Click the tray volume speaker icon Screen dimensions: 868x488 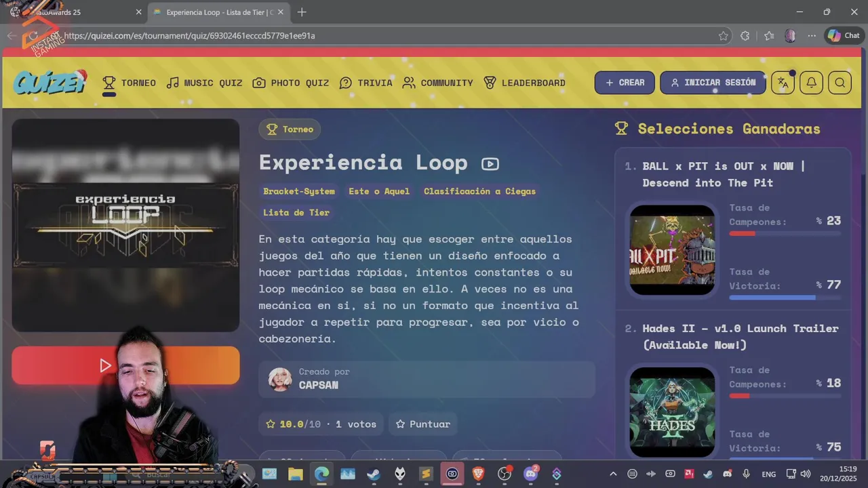tap(806, 474)
